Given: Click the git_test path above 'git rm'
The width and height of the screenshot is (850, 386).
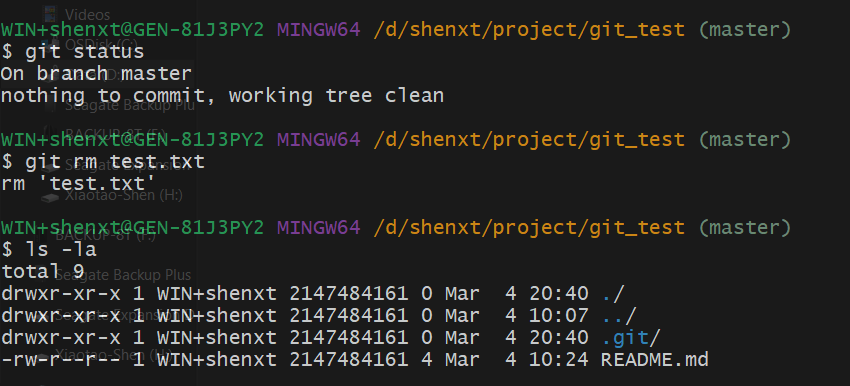Looking at the screenshot, I should click(x=637, y=140).
